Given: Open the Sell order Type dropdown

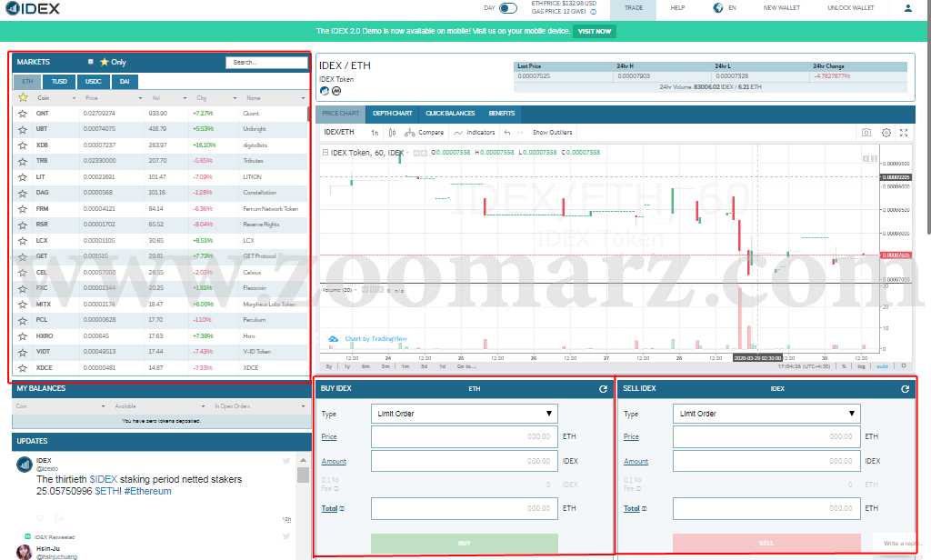Looking at the screenshot, I should [766, 414].
